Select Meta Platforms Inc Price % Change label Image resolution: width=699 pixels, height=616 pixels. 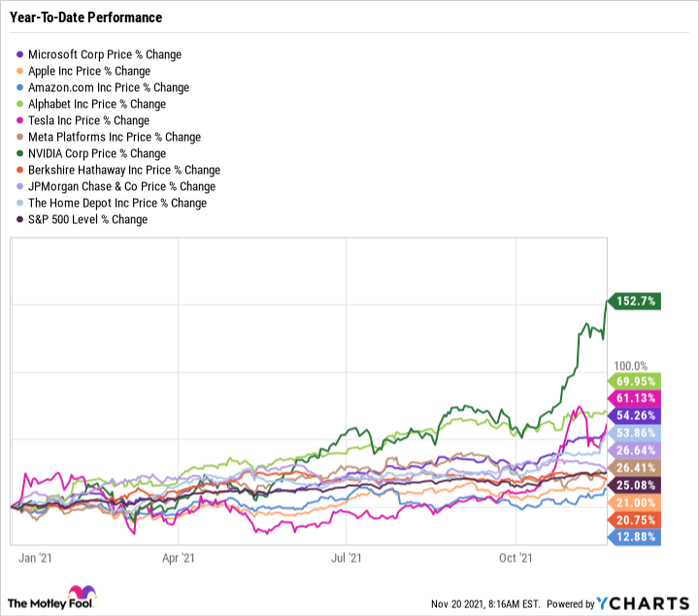(x=115, y=137)
